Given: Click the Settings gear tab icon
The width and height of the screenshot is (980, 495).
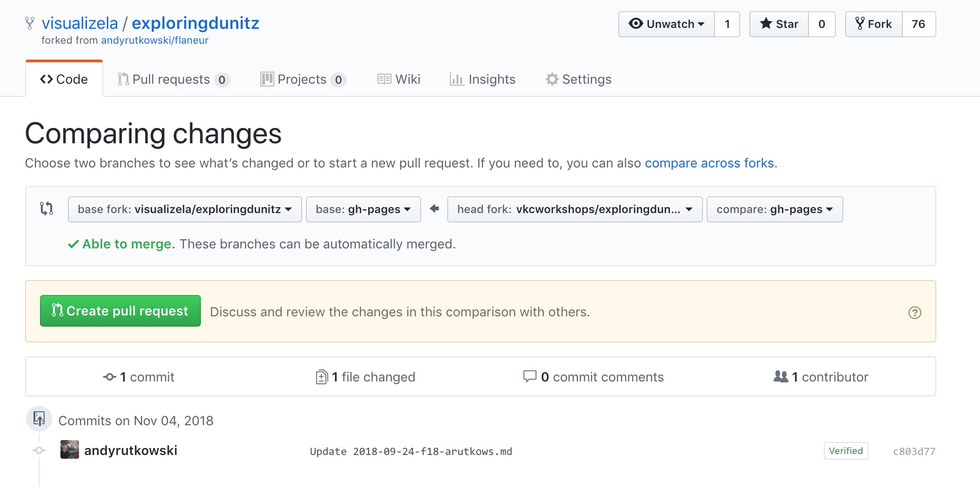Looking at the screenshot, I should click(x=552, y=80).
